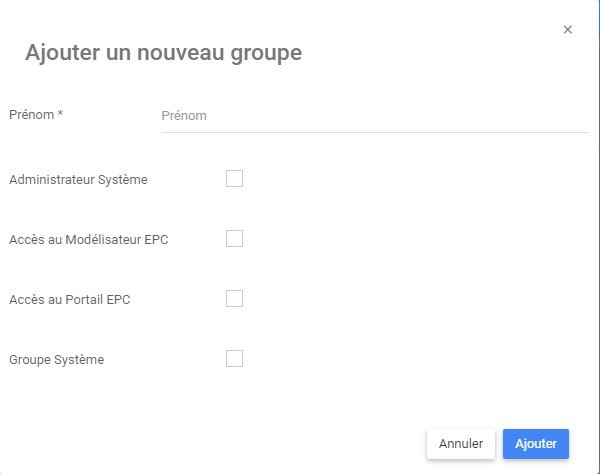Viewport: 600px width, 474px height.
Task: Close the dialog with the X icon
Action: 568,30
